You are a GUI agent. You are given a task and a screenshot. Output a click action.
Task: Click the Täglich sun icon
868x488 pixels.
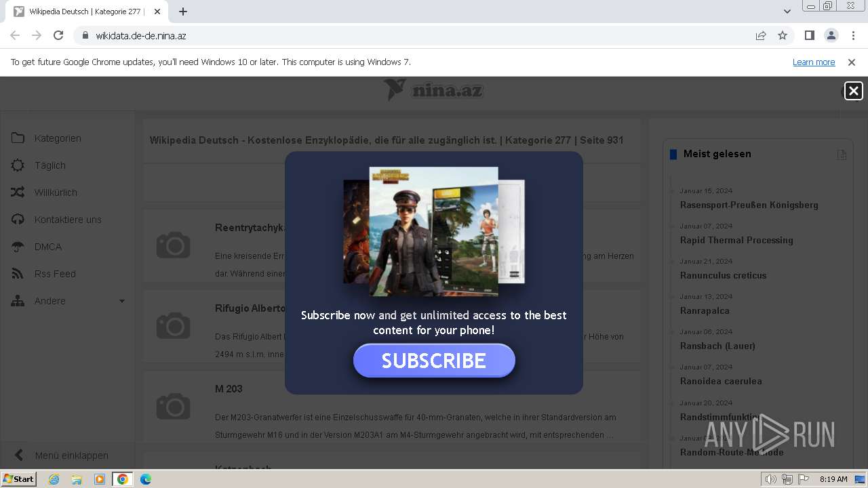pos(18,165)
